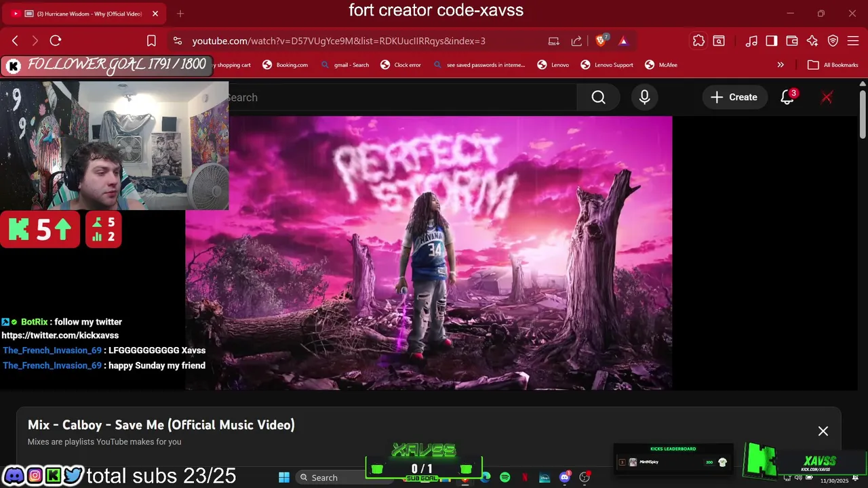Open Netflix from the taskbar

pos(524,477)
